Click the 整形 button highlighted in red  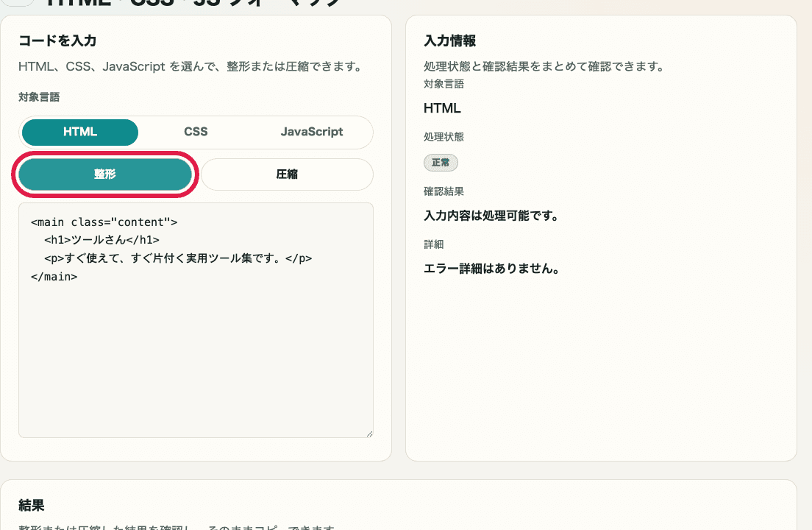[x=105, y=174]
